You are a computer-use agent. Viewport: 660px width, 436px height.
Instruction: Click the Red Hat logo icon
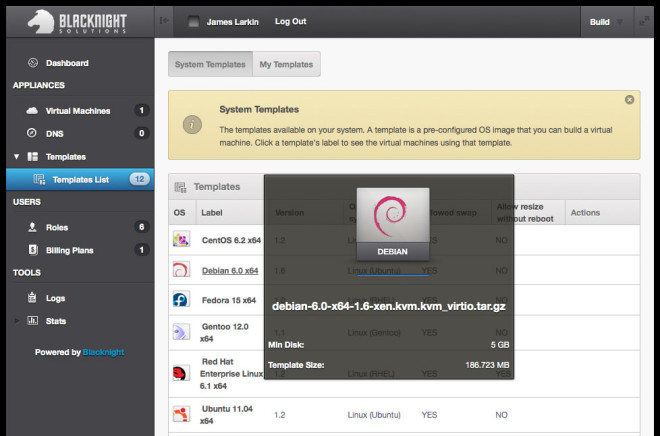(181, 373)
